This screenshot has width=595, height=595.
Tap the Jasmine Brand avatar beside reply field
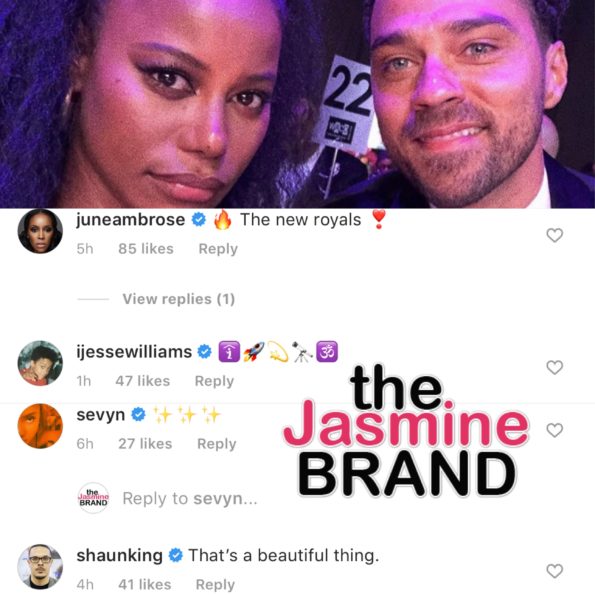click(93, 498)
